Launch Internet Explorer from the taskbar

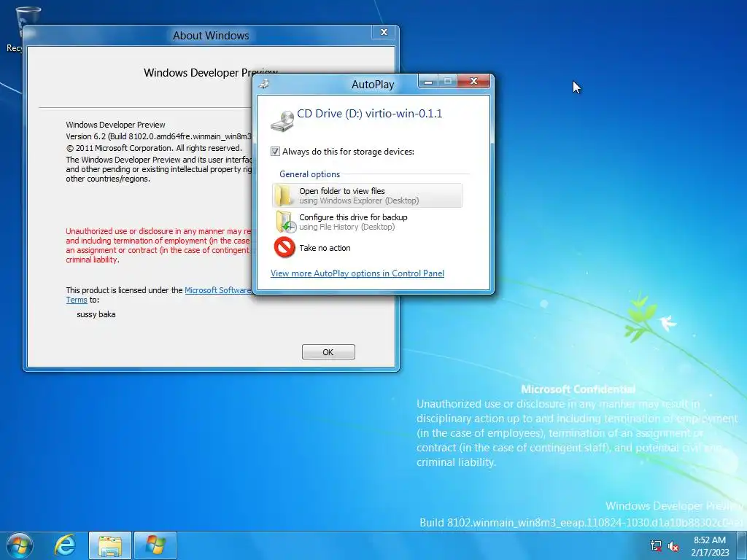tap(64, 545)
